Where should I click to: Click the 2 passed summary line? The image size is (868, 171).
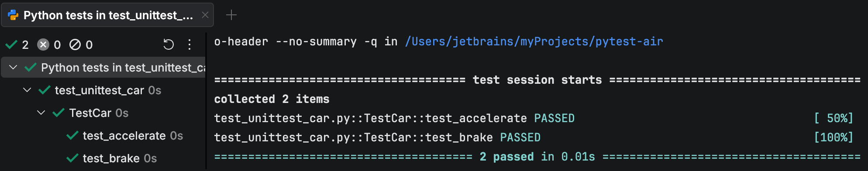click(537, 157)
